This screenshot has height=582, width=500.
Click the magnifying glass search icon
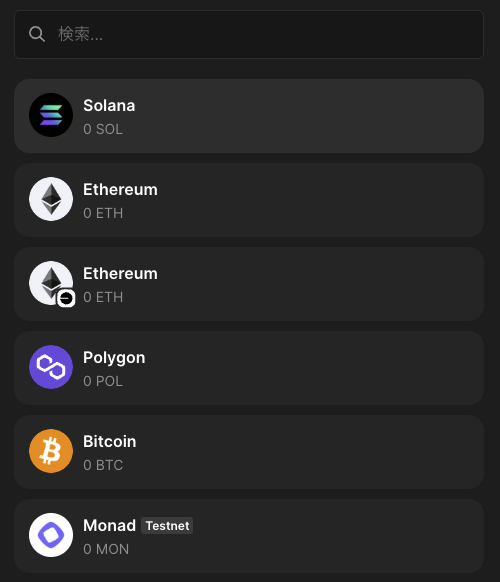[37, 34]
